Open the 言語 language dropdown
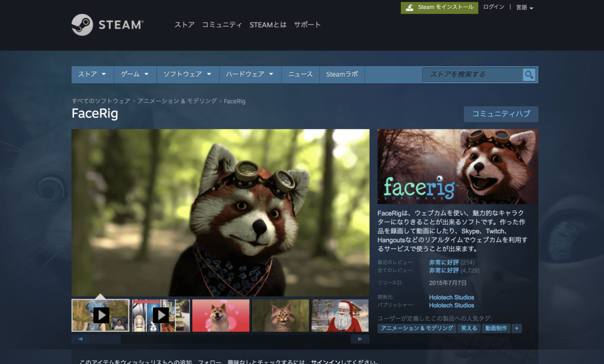Image resolution: width=604 pixels, height=364 pixels. pos(524,8)
